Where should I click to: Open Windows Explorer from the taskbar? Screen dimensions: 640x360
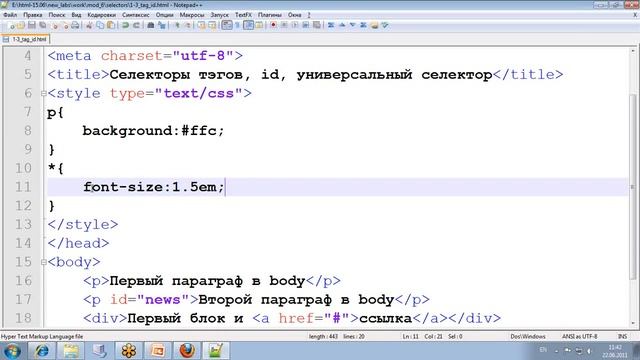coord(71,351)
